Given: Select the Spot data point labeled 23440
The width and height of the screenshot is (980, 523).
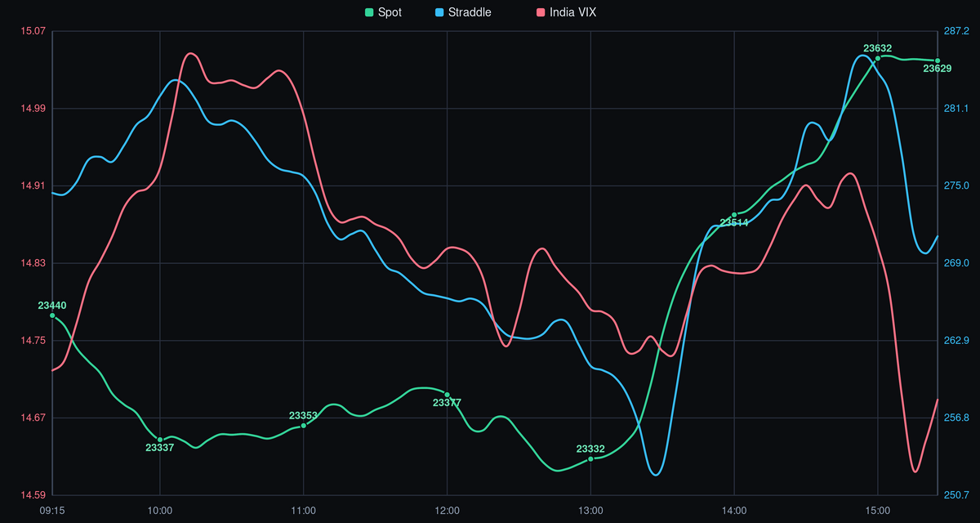Looking at the screenshot, I should click(x=52, y=315).
